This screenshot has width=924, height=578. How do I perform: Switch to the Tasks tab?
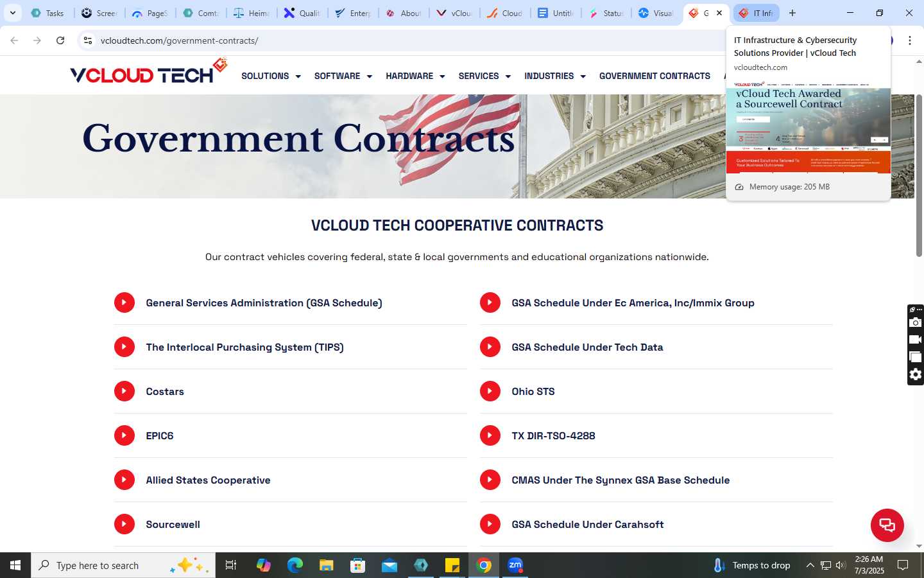(x=47, y=13)
